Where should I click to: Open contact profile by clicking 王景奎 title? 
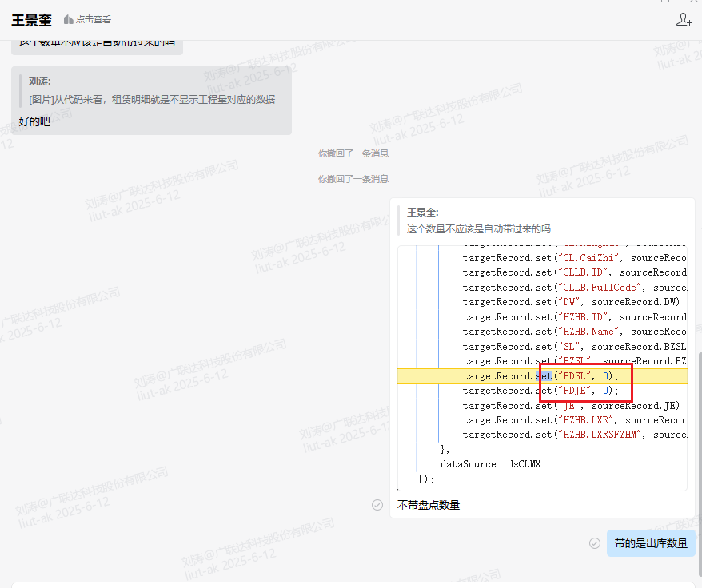tap(31, 20)
